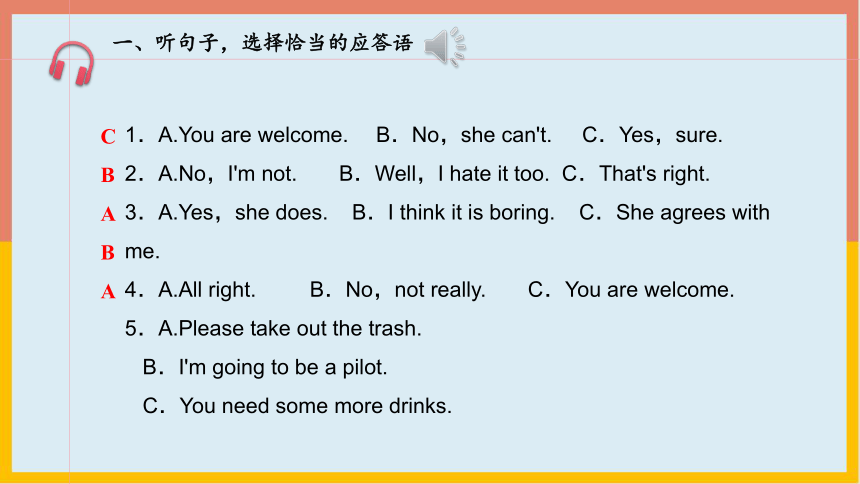Choose option 'A.Please take out the trash.'
This screenshot has height=484, width=860.
click(290, 329)
